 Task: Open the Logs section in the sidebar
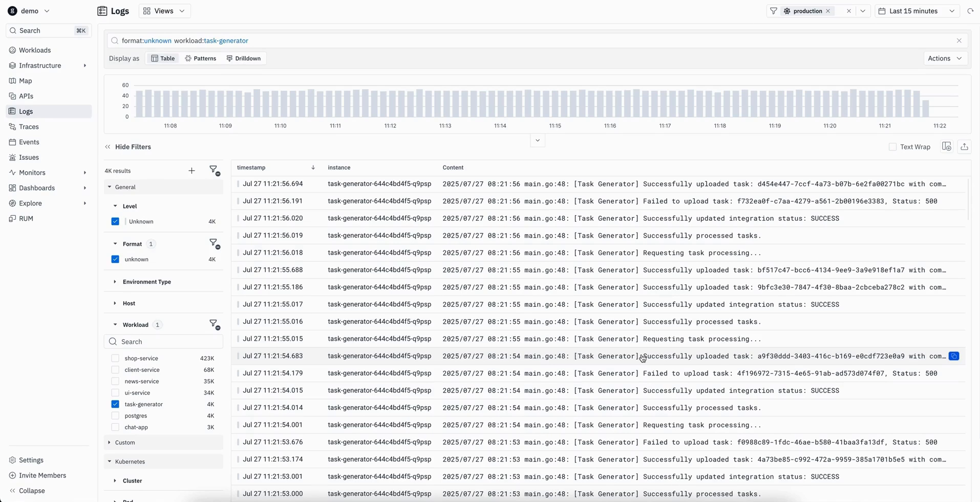click(x=26, y=111)
